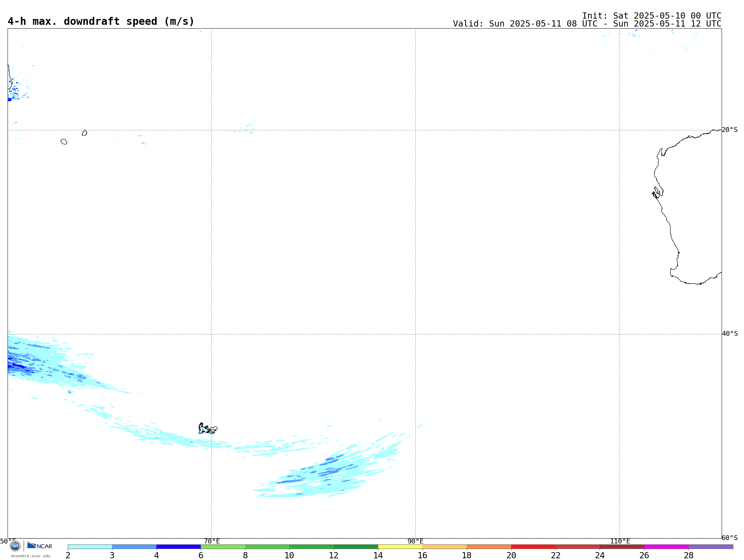Click the NSF logo icon
The height and width of the screenshot is (560, 744).
[x=15, y=546]
